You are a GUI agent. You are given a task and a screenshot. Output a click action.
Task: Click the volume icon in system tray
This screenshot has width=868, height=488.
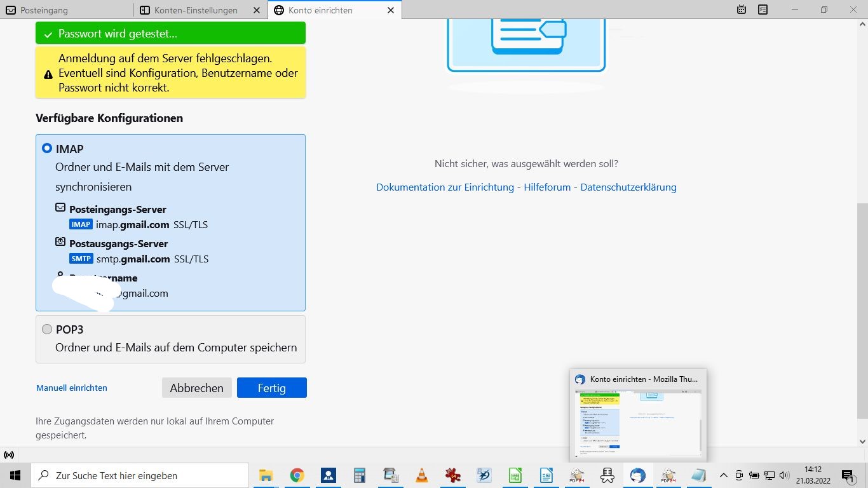(784, 475)
